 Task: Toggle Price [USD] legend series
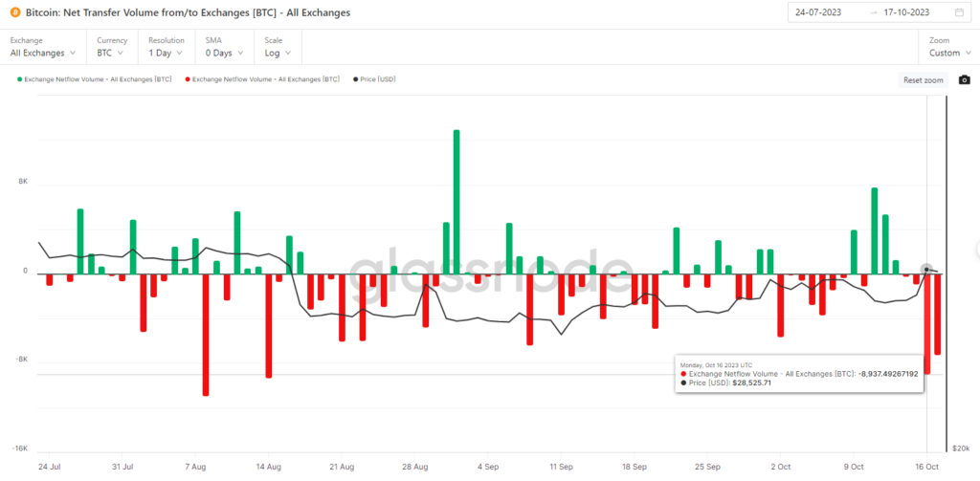[x=374, y=79]
